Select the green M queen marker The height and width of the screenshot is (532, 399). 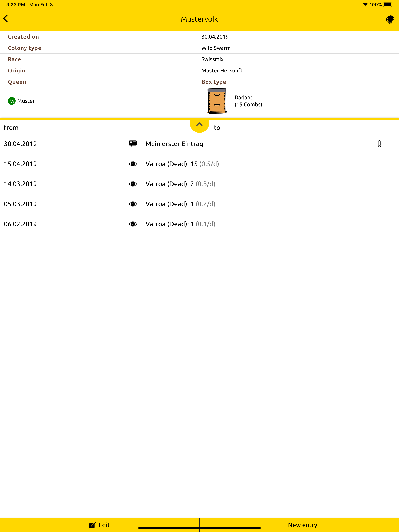coord(11,101)
